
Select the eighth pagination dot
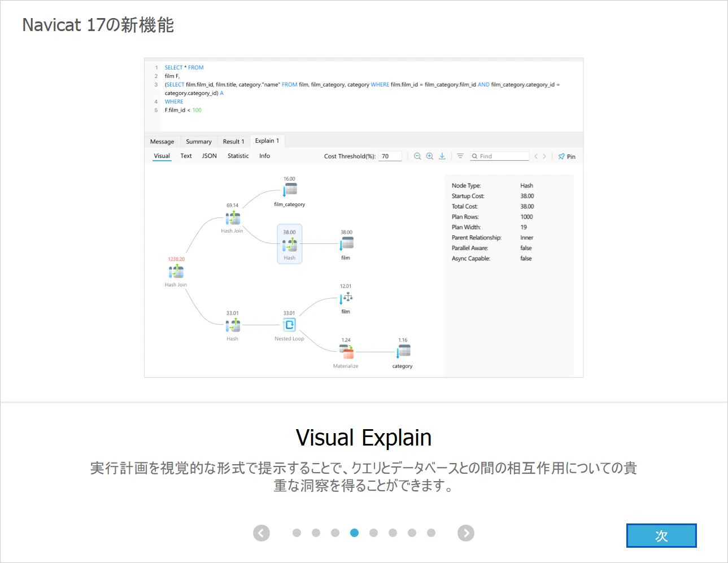point(431,533)
